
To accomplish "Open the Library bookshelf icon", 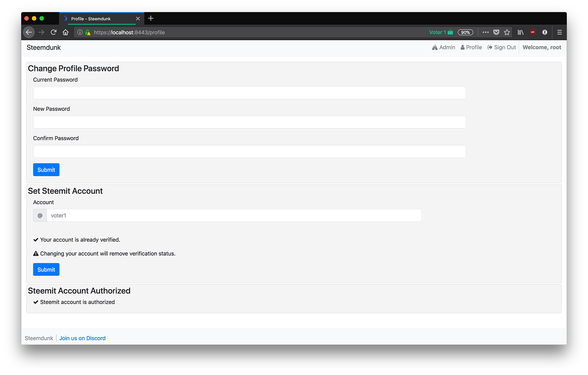I will (x=521, y=32).
